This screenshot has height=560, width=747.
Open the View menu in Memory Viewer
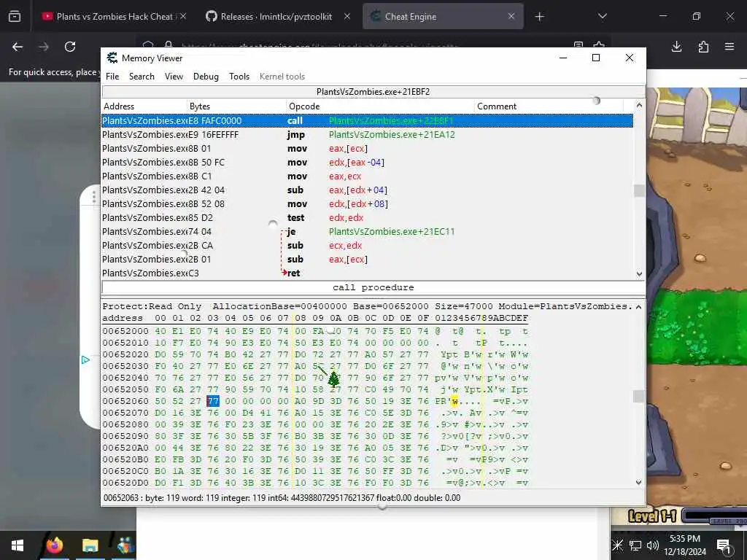[x=174, y=76]
